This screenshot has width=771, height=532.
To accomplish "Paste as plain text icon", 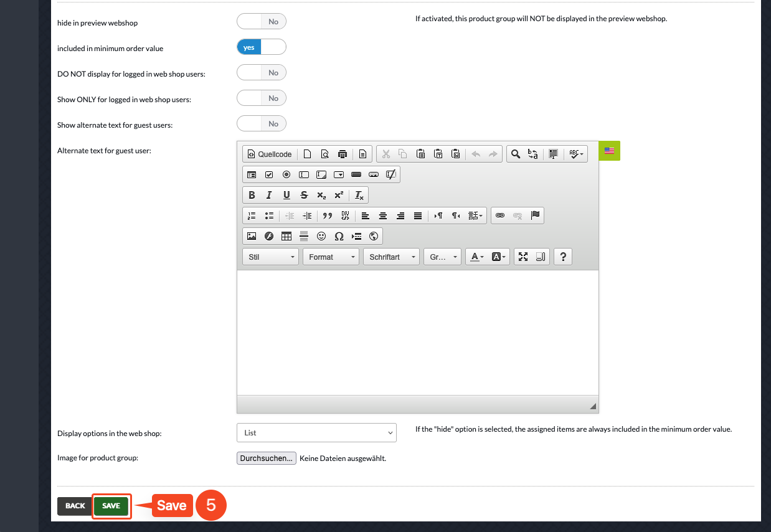I will [x=438, y=154].
